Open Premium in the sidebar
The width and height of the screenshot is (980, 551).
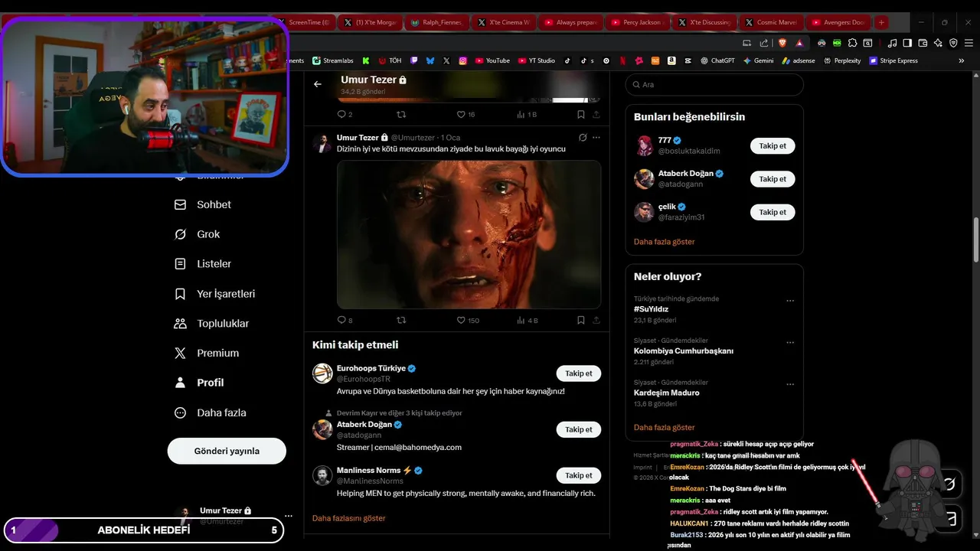coord(207,353)
